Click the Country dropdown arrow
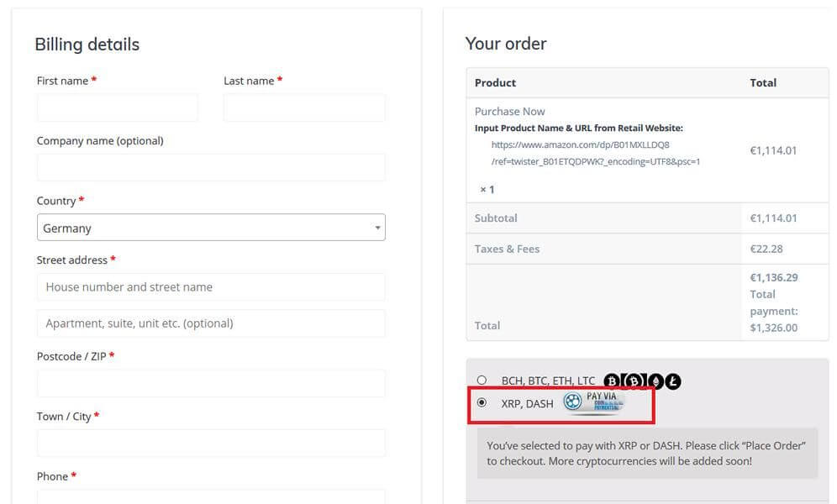The width and height of the screenshot is (837, 504). [378, 228]
